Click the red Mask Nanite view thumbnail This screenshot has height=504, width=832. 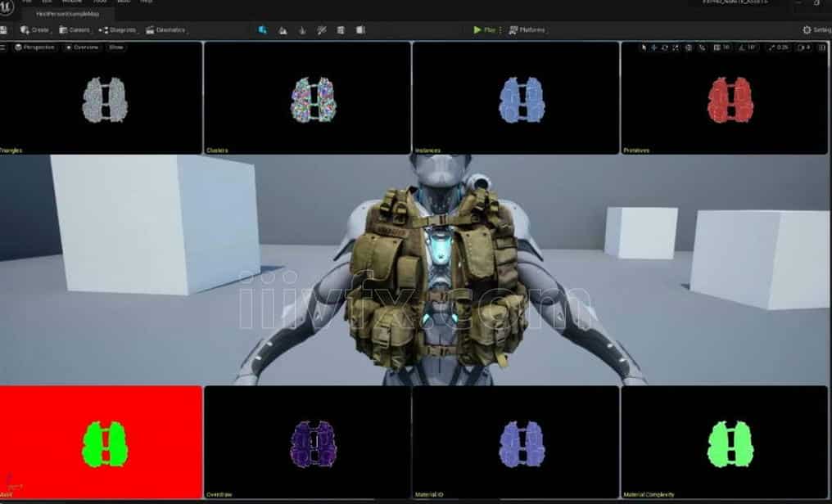pos(101,442)
